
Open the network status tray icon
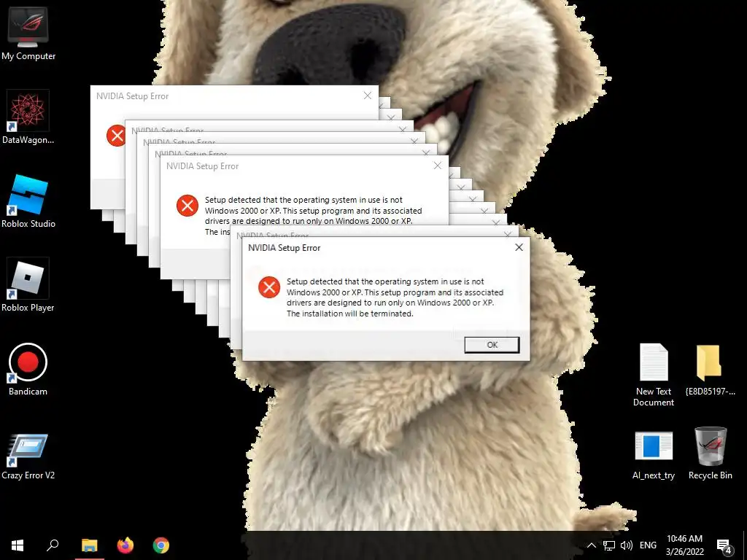point(609,545)
